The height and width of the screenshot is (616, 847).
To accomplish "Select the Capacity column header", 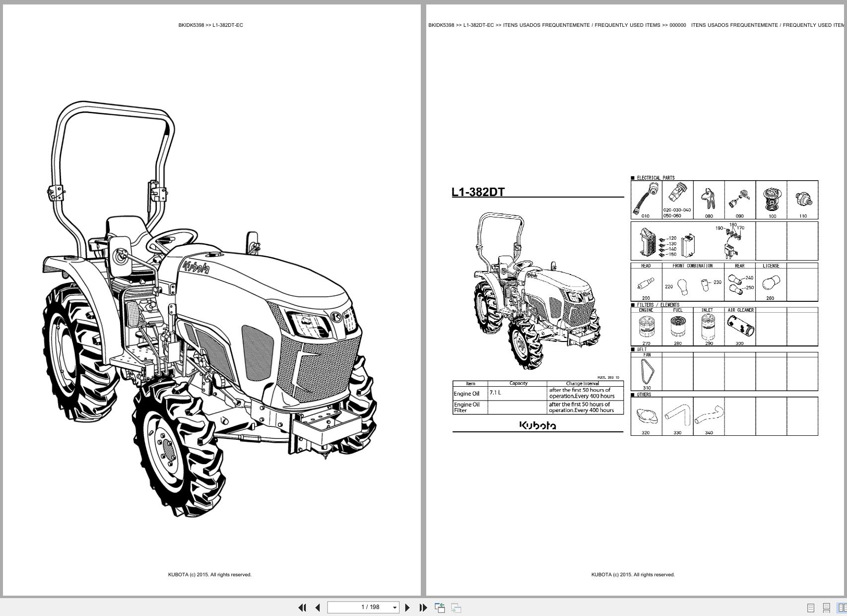I will coord(519,383).
